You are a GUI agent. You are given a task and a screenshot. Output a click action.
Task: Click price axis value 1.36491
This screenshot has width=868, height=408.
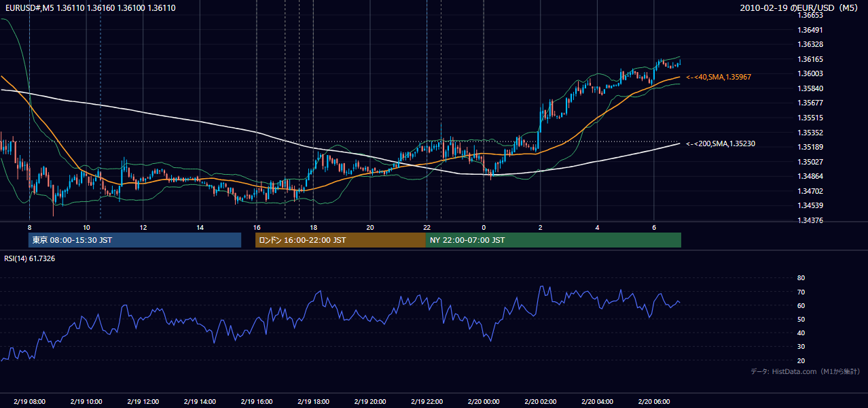(x=810, y=30)
